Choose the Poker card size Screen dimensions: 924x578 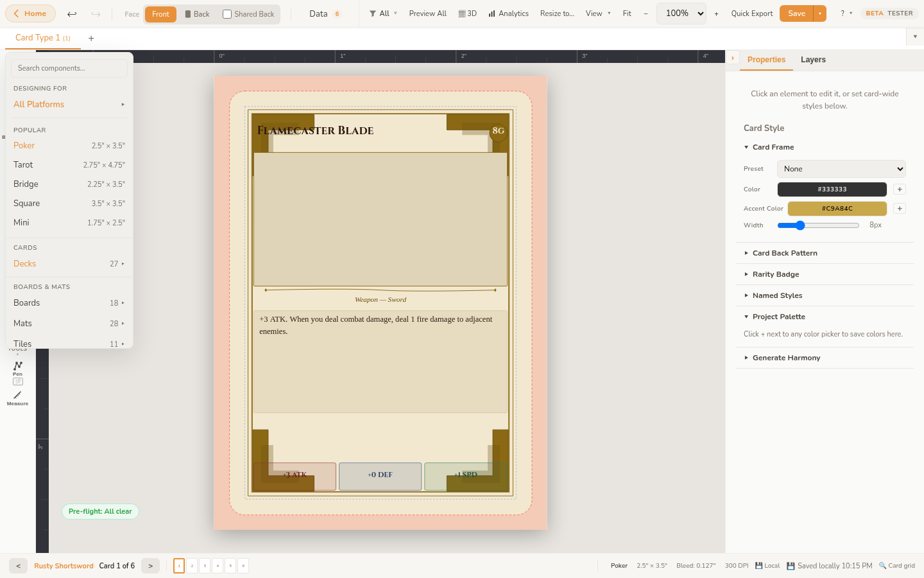pos(69,146)
